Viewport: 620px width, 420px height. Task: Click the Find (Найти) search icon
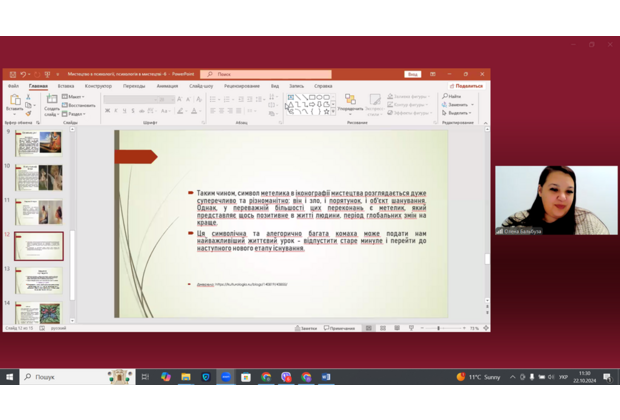(x=454, y=96)
